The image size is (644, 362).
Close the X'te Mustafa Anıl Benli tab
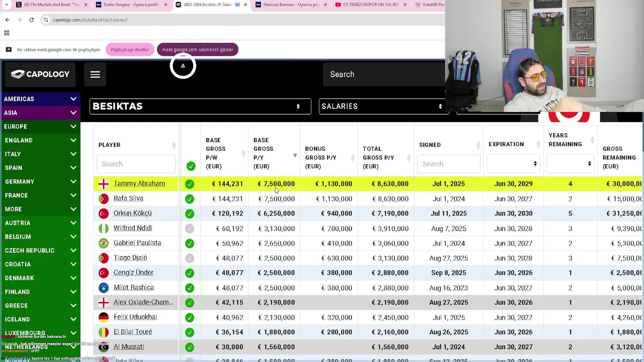(x=86, y=5)
